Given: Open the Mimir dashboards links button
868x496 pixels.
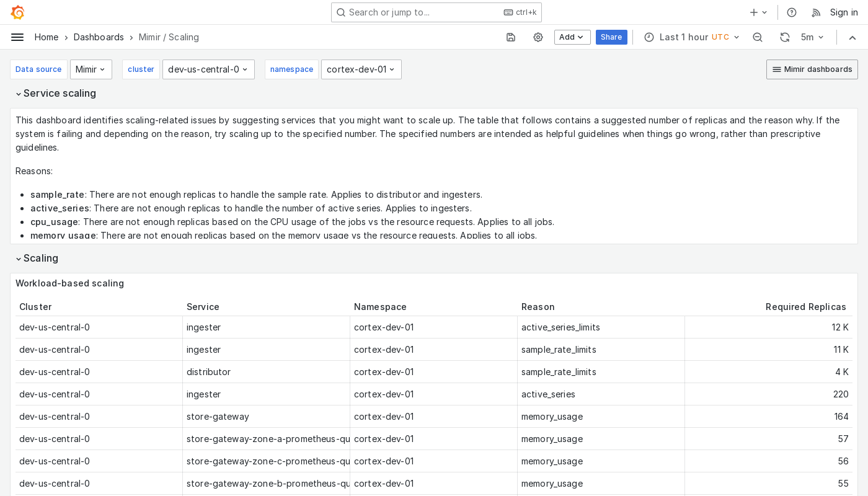Looking at the screenshot, I should pos(812,69).
